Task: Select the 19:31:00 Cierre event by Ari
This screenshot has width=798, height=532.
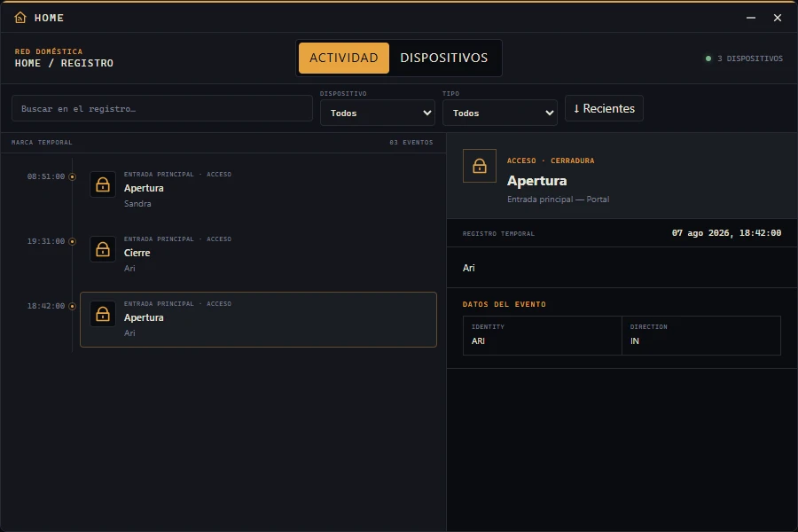Action: pyautogui.click(x=259, y=254)
